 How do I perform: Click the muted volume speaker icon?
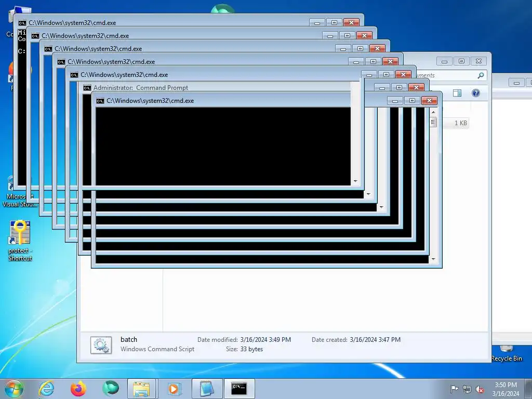point(480,389)
